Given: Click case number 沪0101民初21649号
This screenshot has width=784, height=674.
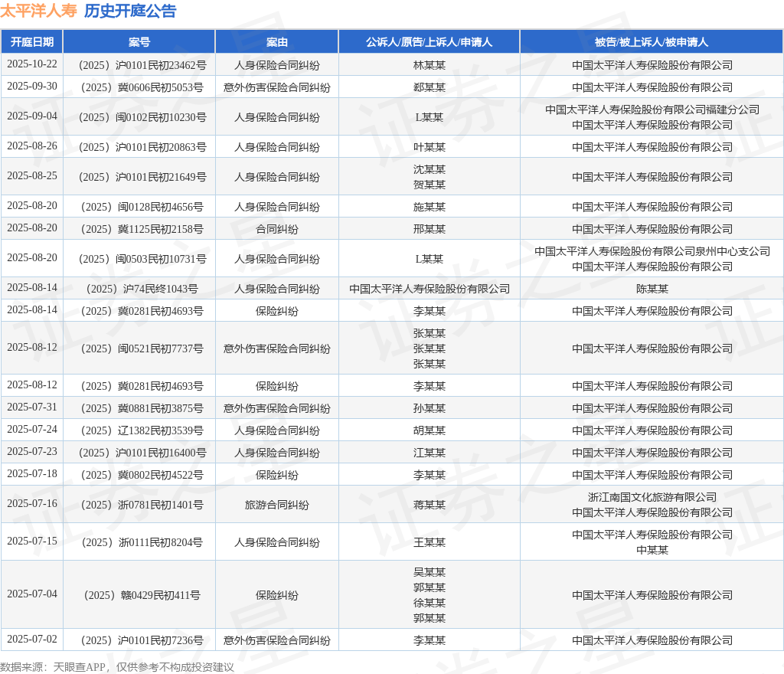Looking at the screenshot, I should 142,178.
